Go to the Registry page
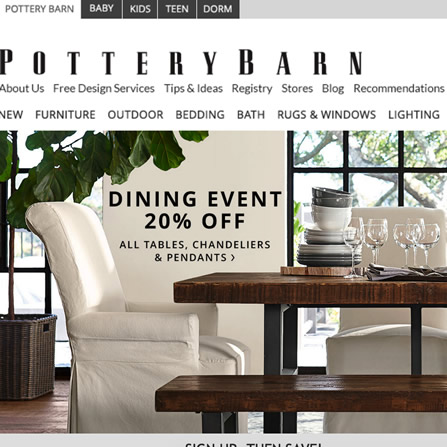 click(252, 89)
